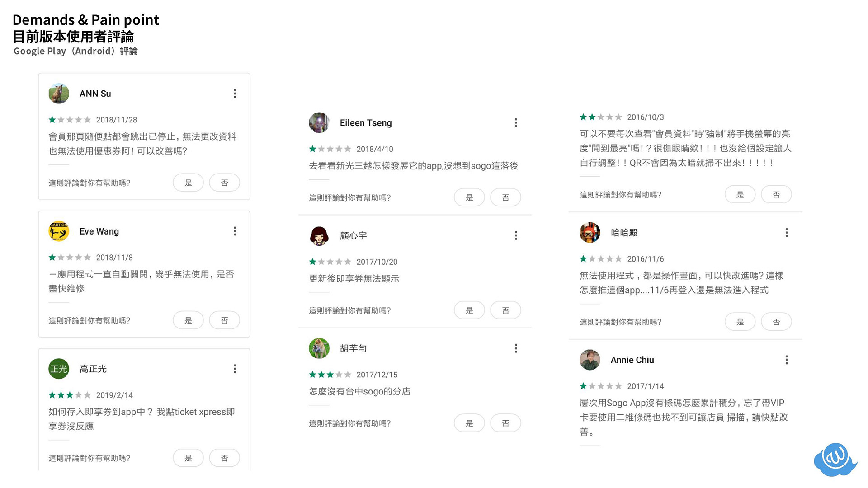Image resolution: width=868 pixels, height=488 pixels.
Task: Open the options menu on 哈哈殿's review
Action: click(x=787, y=233)
